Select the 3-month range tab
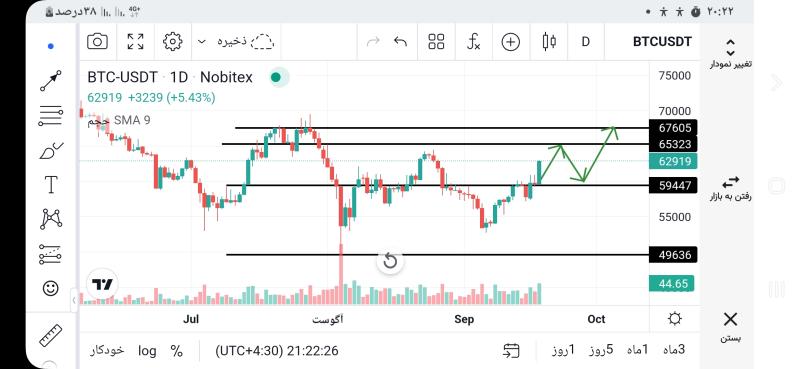Image resolution: width=800 pixels, height=369 pixels. click(674, 350)
